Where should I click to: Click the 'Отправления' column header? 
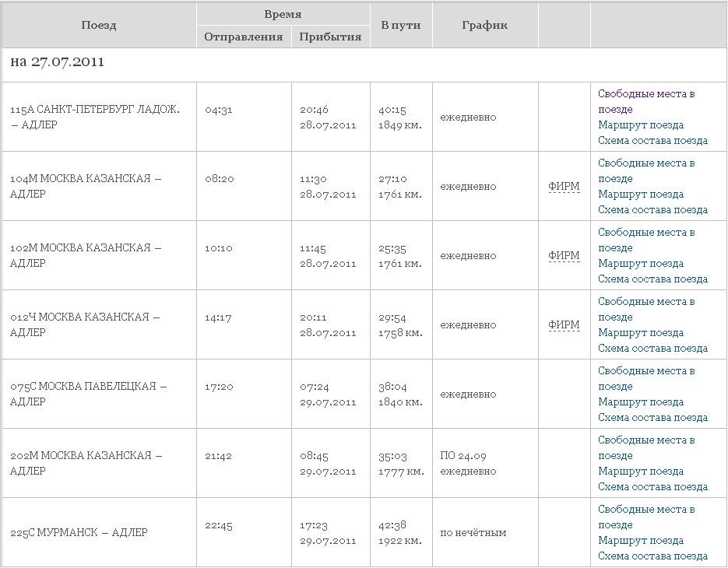(x=244, y=37)
